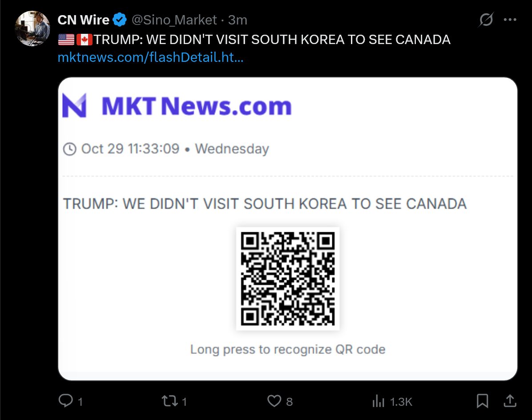Click the CN Wire display name
The image size is (532, 420).
(84, 20)
